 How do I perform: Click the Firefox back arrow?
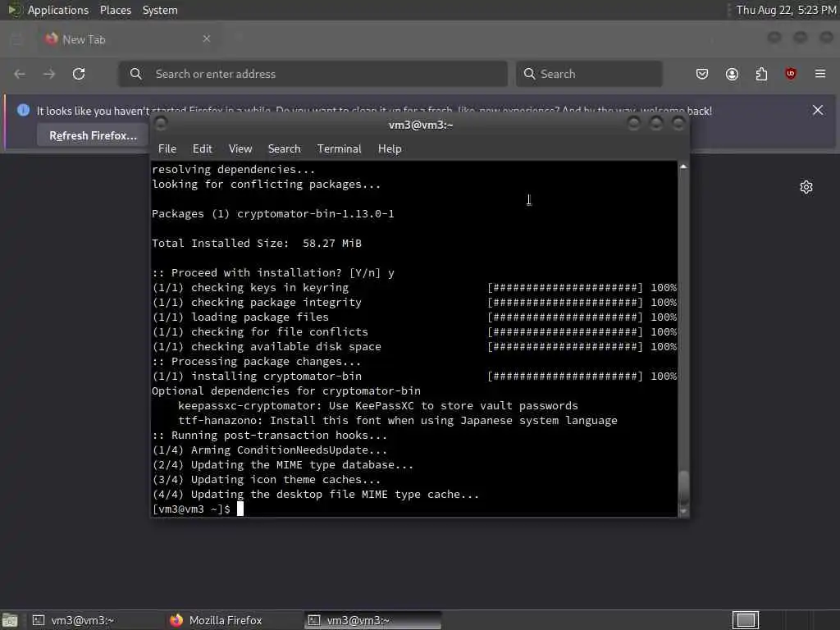coord(20,74)
